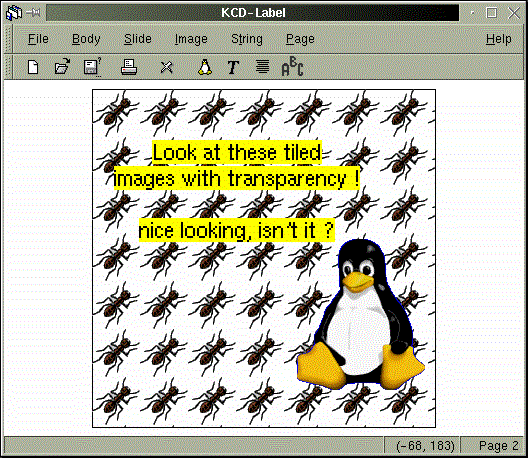
Task: Open a file with folder icon
Action: 62,67
